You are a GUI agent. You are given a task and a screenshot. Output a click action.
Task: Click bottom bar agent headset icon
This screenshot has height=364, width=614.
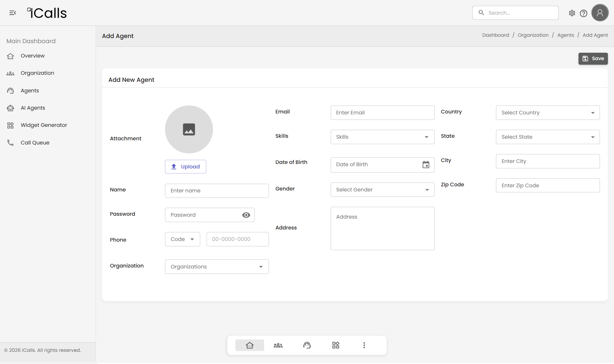pyautogui.click(x=307, y=345)
